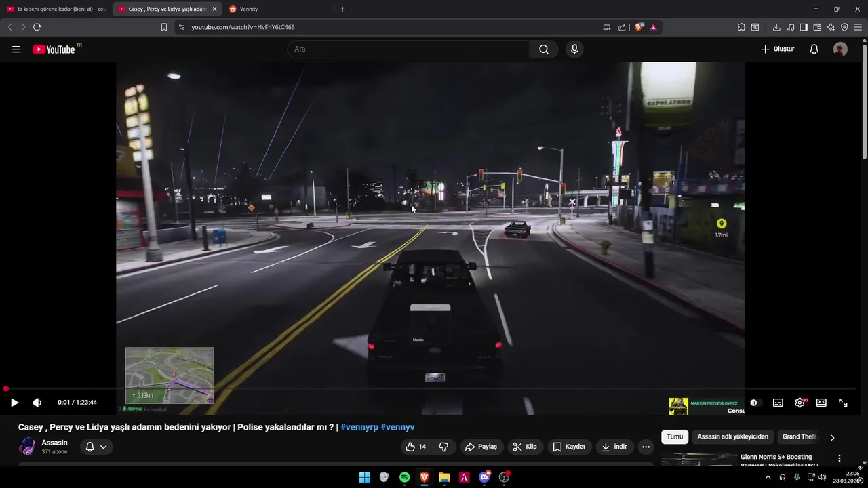The image size is (868, 488).
Task: Open the browser main menu
Action: point(858,27)
